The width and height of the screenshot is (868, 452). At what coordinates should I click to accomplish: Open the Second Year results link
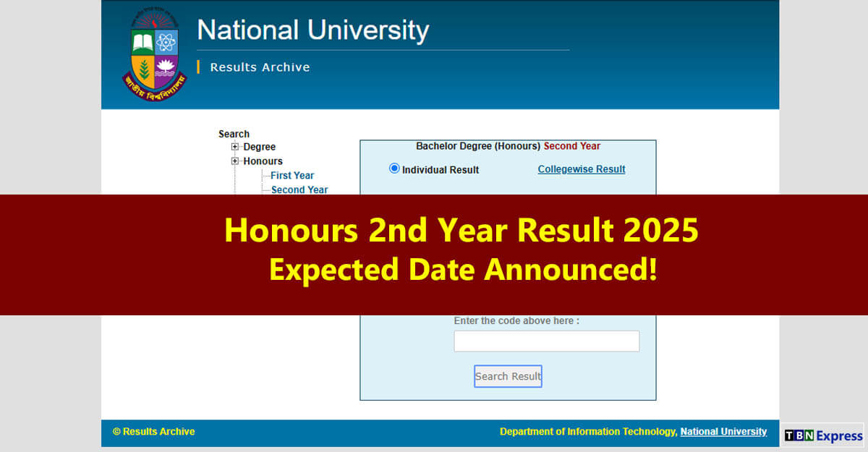point(299,189)
